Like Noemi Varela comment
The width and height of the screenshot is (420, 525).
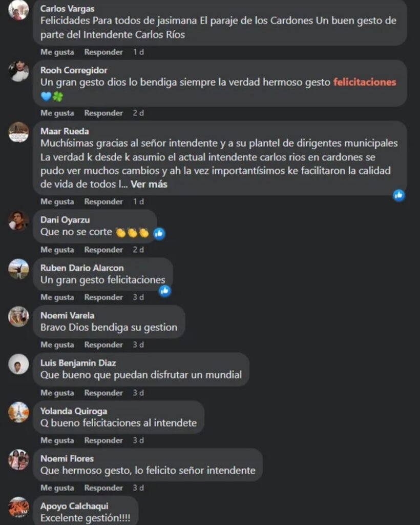point(57,345)
